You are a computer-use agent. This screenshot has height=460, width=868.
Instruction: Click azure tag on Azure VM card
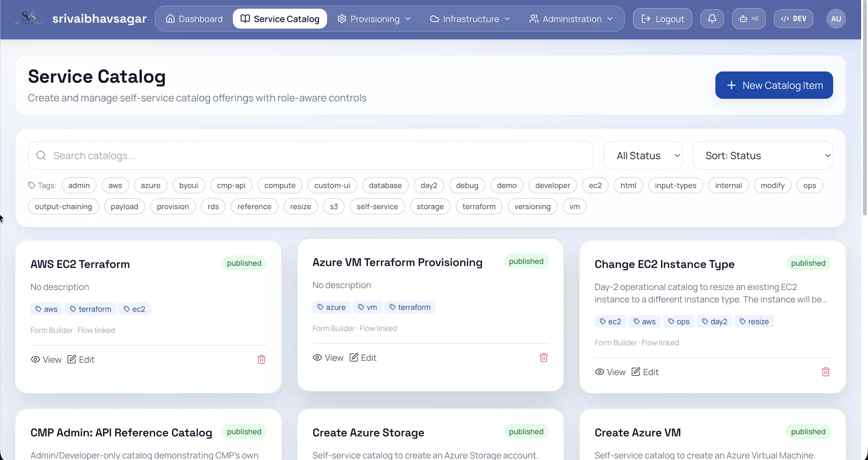pos(332,307)
